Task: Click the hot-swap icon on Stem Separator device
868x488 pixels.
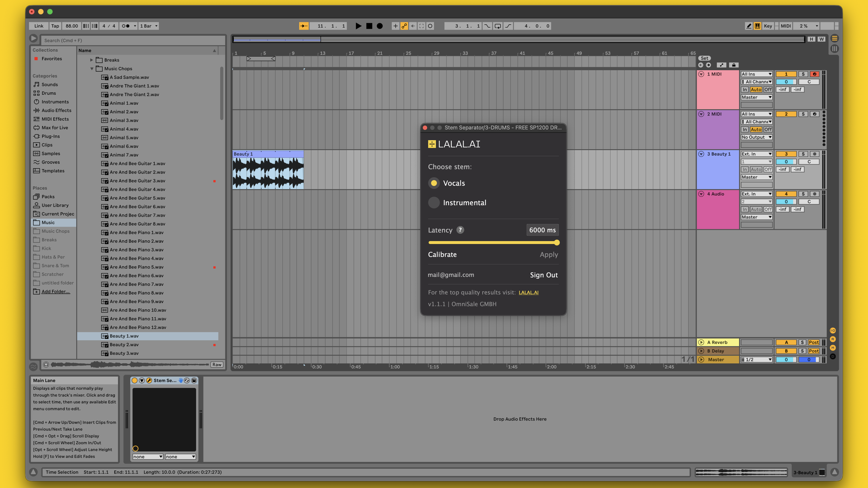Action: 187,380
